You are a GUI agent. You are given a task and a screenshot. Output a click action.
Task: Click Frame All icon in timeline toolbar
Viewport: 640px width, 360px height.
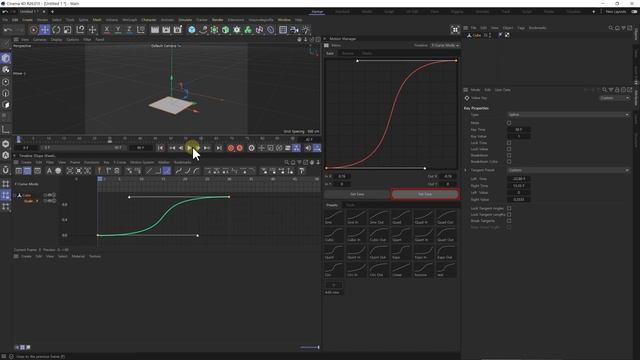coord(70,171)
